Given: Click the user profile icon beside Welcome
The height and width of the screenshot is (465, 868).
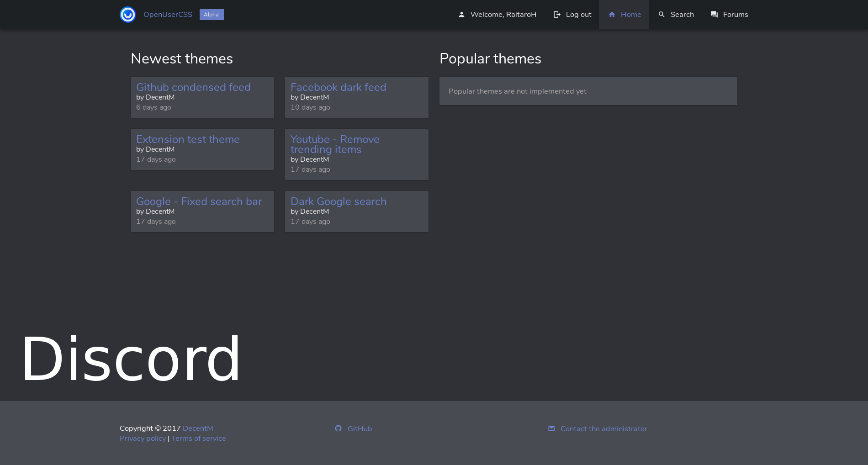Looking at the screenshot, I should coord(461,15).
